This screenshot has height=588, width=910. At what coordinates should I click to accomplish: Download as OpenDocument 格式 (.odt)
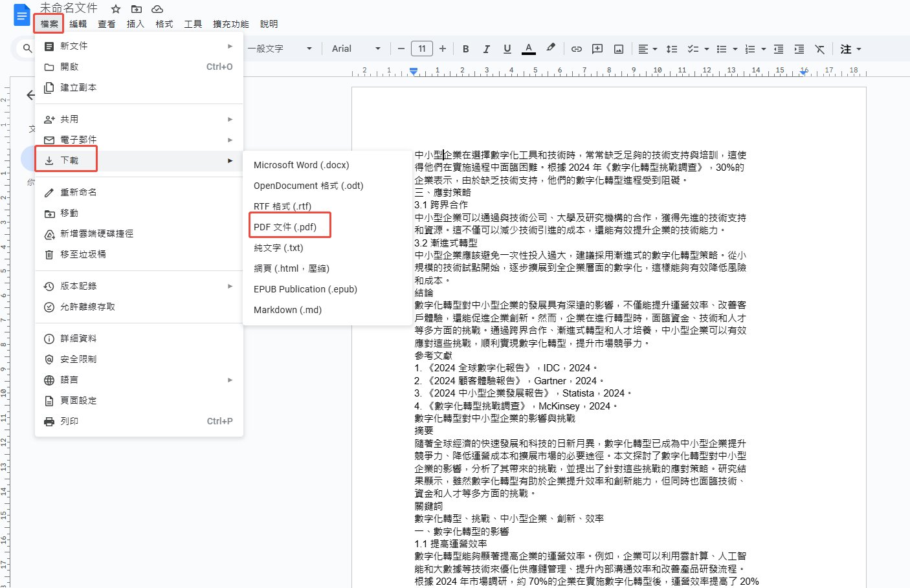point(327,186)
